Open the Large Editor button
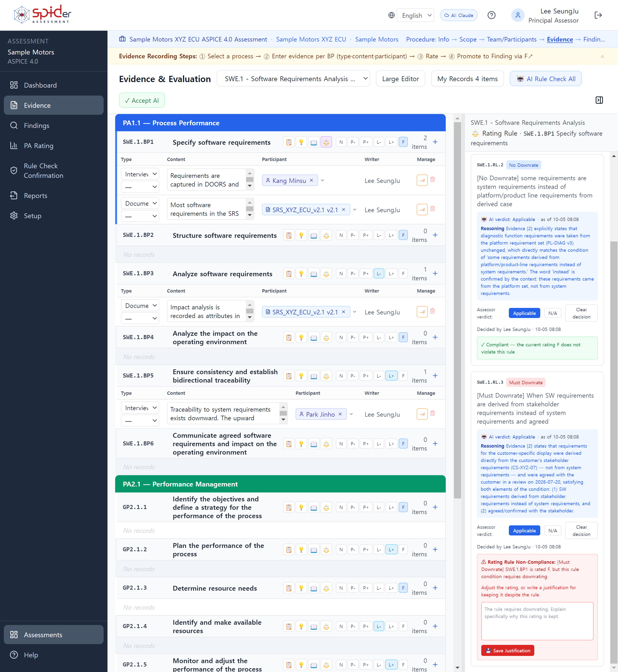 point(400,79)
